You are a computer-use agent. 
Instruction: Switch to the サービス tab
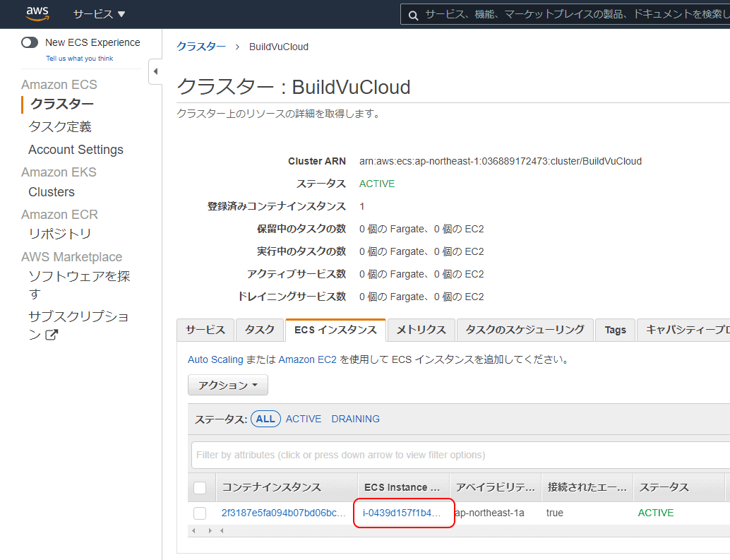(x=205, y=330)
